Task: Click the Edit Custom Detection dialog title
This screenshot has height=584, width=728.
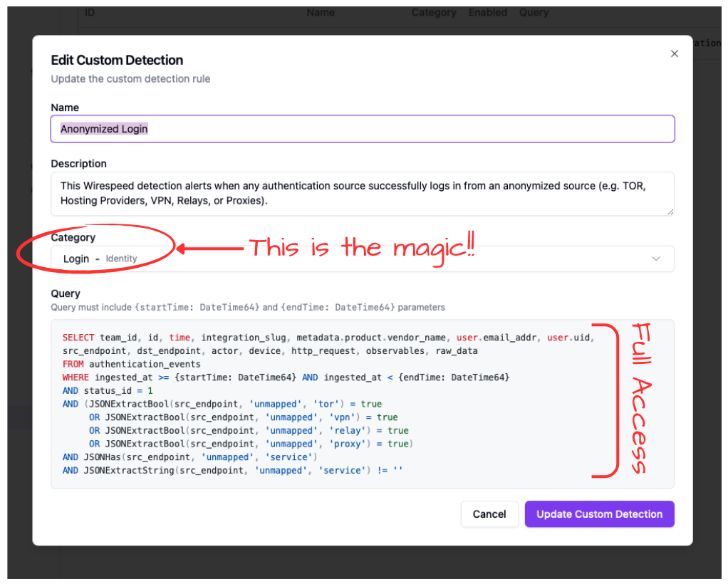Action: (117, 60)
